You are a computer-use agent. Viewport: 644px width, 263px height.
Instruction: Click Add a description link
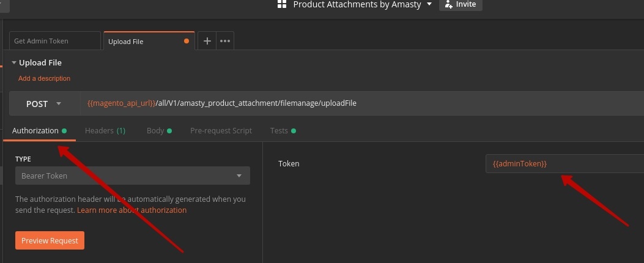click(x=44, y=78)
